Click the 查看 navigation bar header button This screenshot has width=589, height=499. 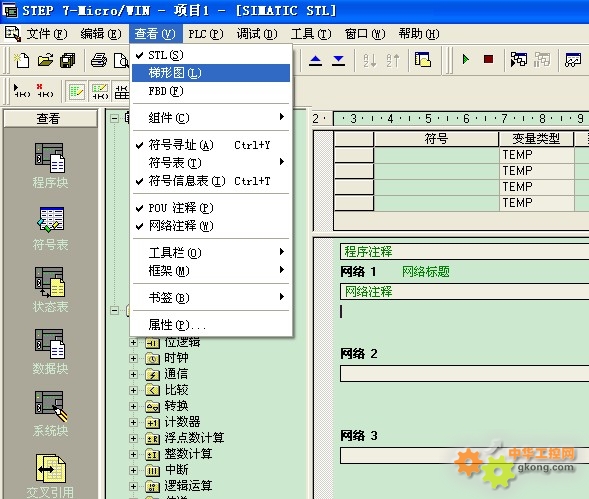click(x=50, y=119)
